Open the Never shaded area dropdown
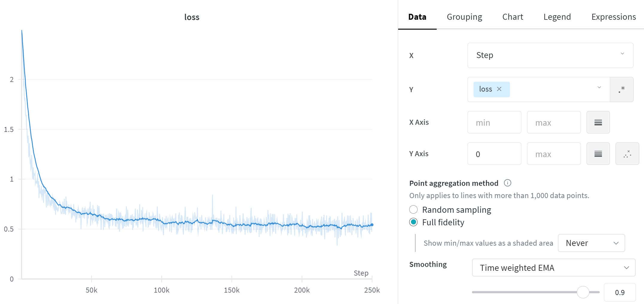 [591, 243]
